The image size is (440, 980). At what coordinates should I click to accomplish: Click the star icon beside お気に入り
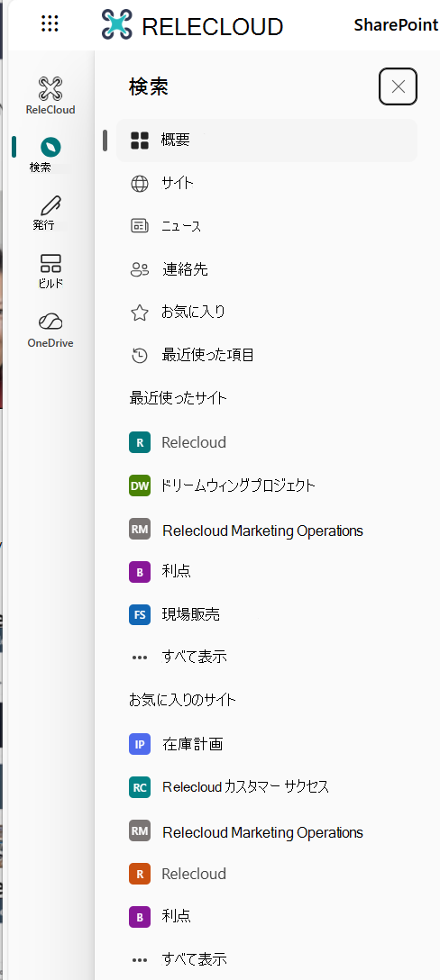point(140,312)
